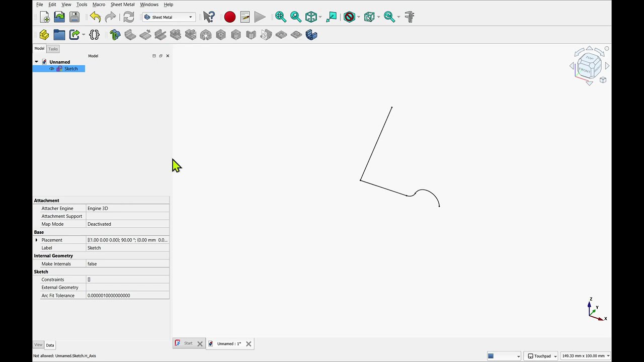Close the Unnamed : 1* document tab
The width and height of the screenshot is (644, 362).
pos(249,344)
